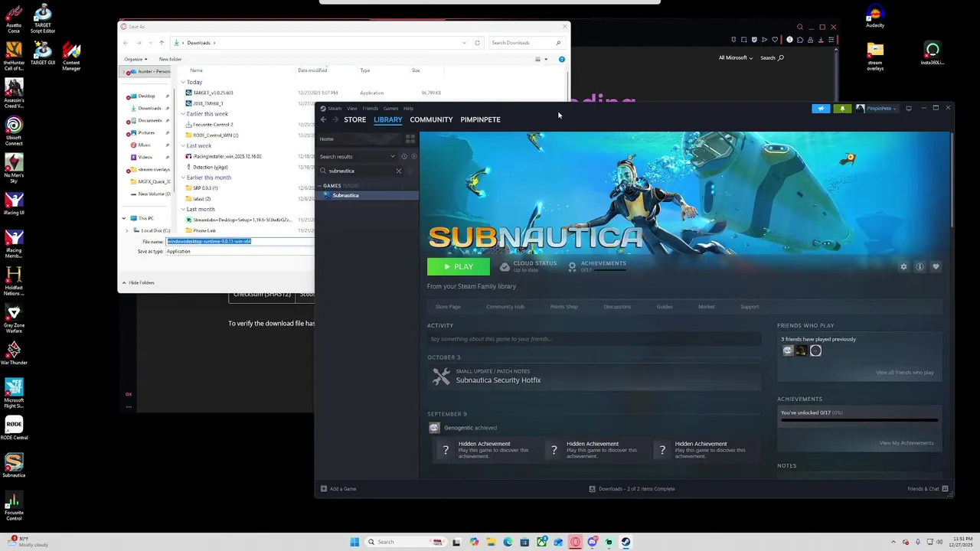This screenshot has height=551, width=980.
Task: Click the File name field in Save As
Action: coord(240,241)
